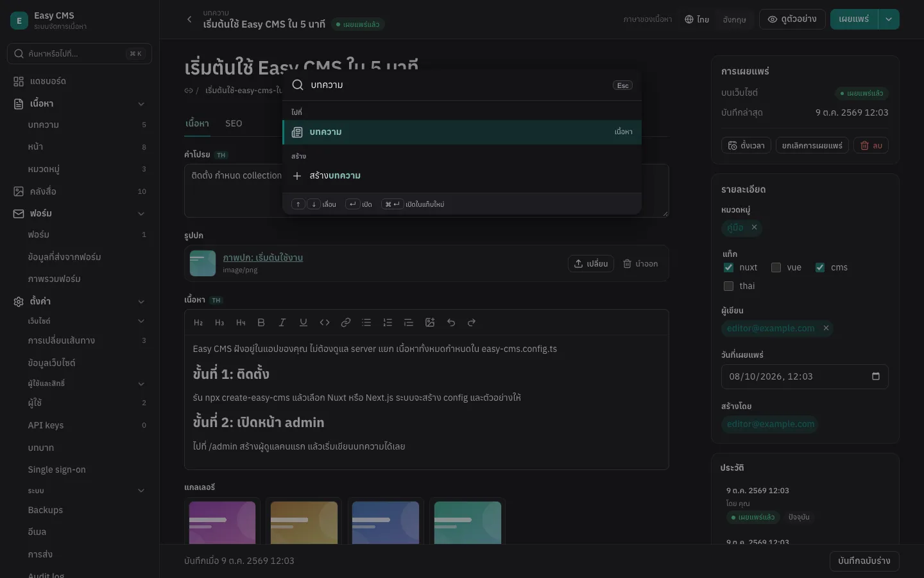The image size is (924, 578).
Task: Click the H2 heading toolbar icon
Action: (198, 322)
